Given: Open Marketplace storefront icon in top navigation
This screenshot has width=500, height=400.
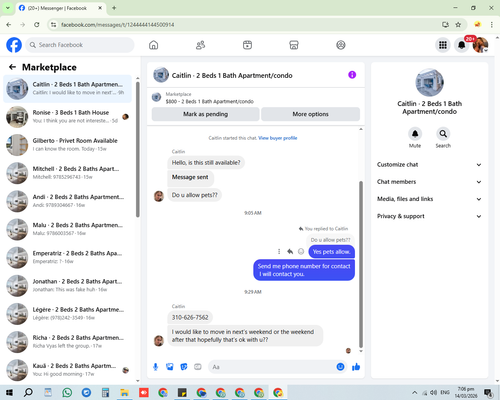Looking at the screenshot, I should 294,45.
